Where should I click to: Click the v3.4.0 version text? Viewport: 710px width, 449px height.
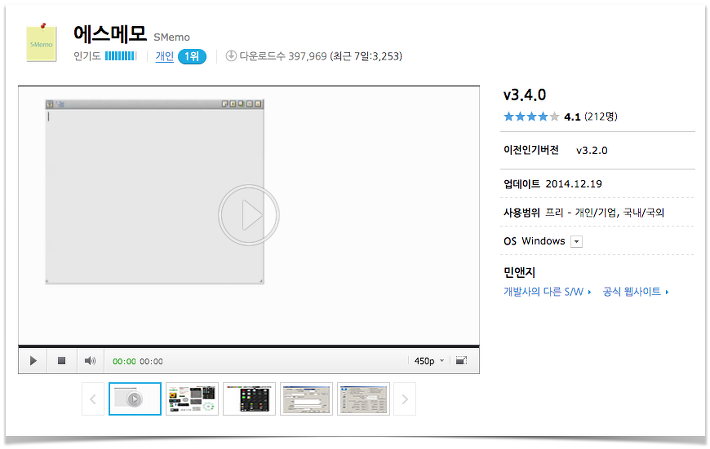[x=525, y=95]
